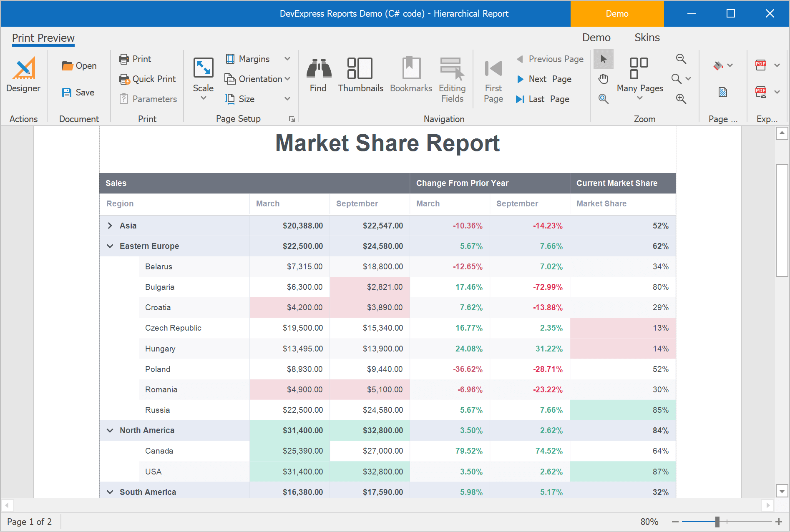The height and width of the screenshot is (532, 790).
Task: Go to the Next Page
Action: pos(544,79)
